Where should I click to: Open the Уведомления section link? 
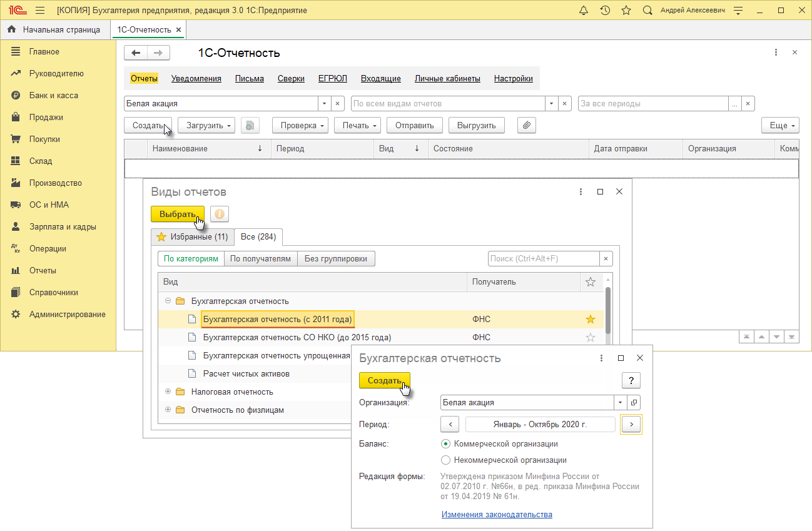click(x=196, y=78)
